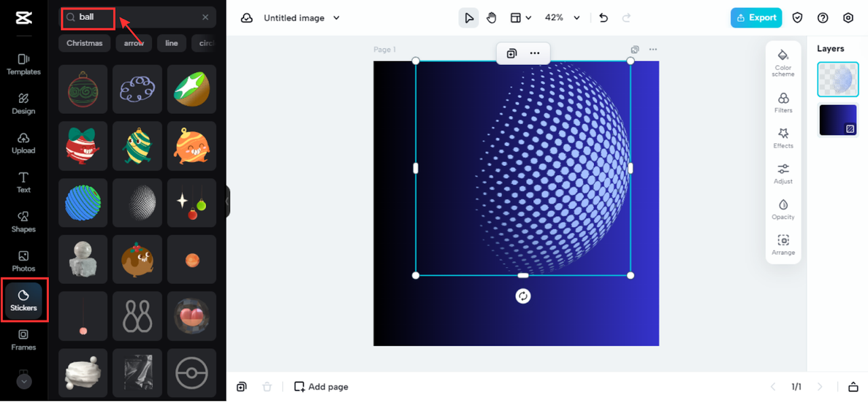Select the Hand pan tool
The width and height of the screenshot is (868, 403).
[491, 18]
